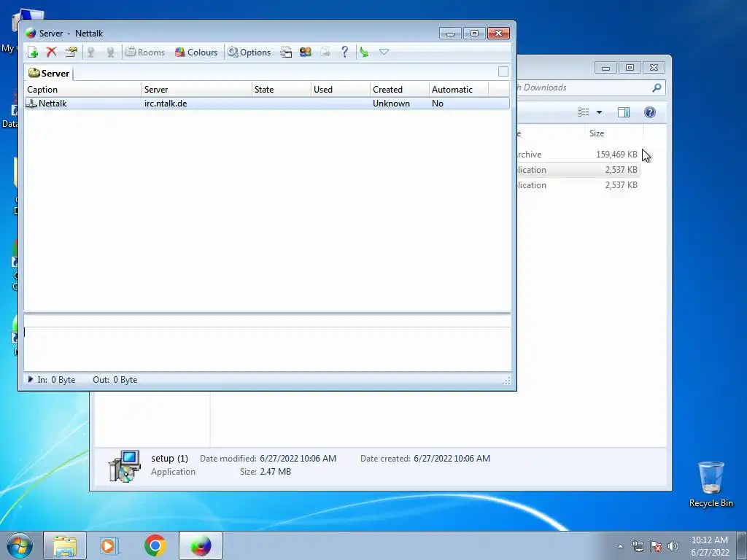This screenshot has width=747, height=560.
Task: Click network tray icon
Action: pos(638,546)
